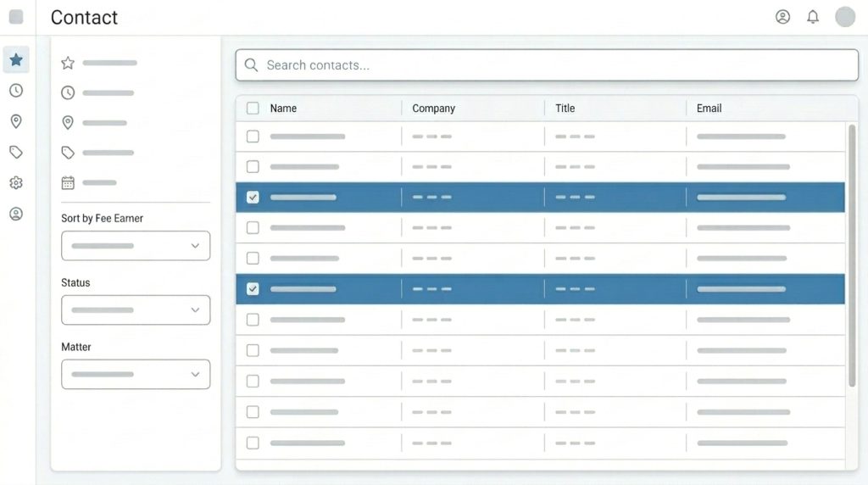Uncheck the second highlighted row's checkbox
The image size is (868, 485).
pyautogui.click(x=253, y=289)
